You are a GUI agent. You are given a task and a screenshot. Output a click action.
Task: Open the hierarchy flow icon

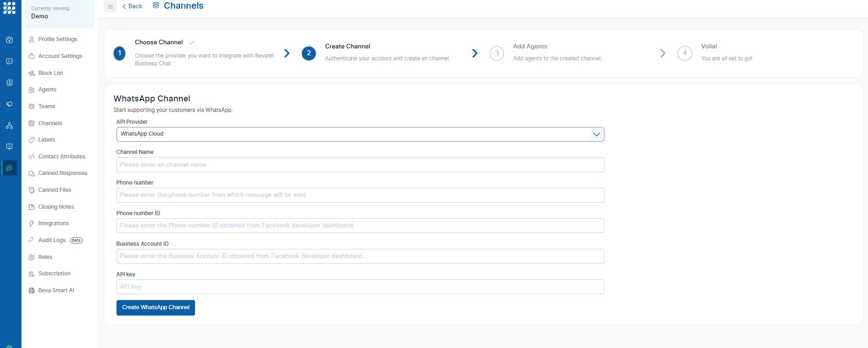click(x=9, y=126)
